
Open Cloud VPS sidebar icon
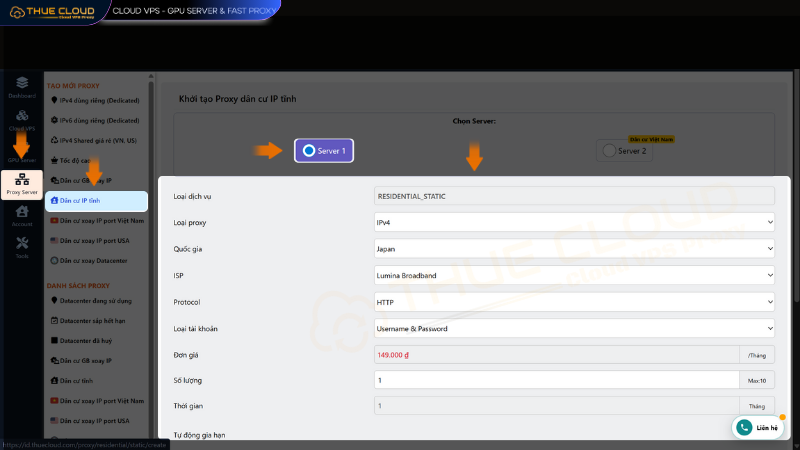coord(22,120)
